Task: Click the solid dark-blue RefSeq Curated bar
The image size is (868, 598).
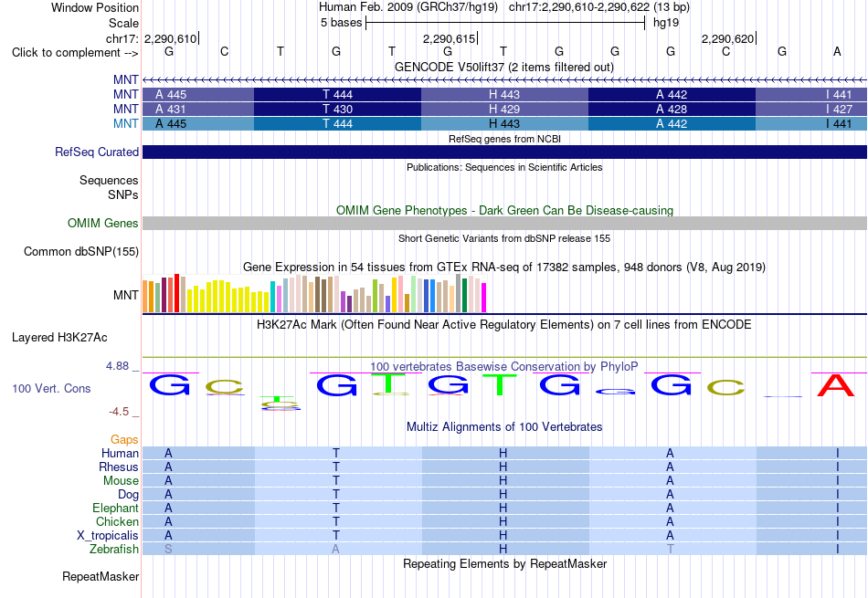Action: 504,152
